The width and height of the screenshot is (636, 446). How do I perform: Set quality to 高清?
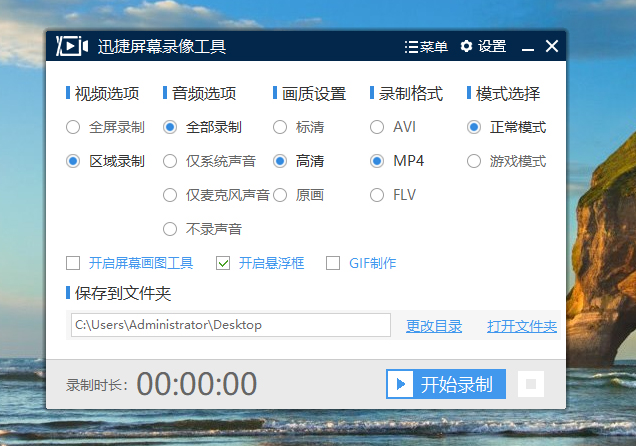coord(299,161)
